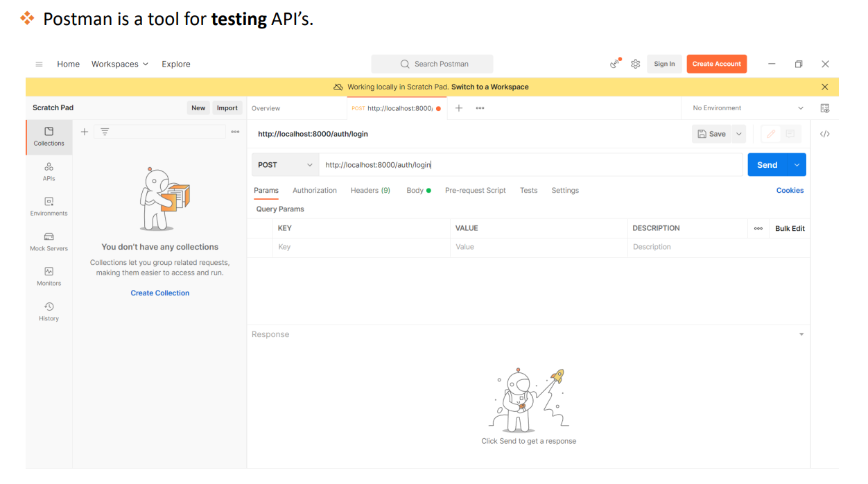The height and width of the screenshot is (484, 868).
Task: Open the settings gear icon
Action: click(x=635, y=64)
